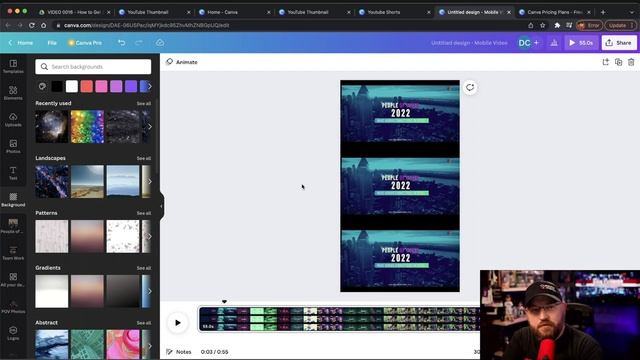Click the Canva Pro button
The image size is (640, 360).
[x=85, y=42]
